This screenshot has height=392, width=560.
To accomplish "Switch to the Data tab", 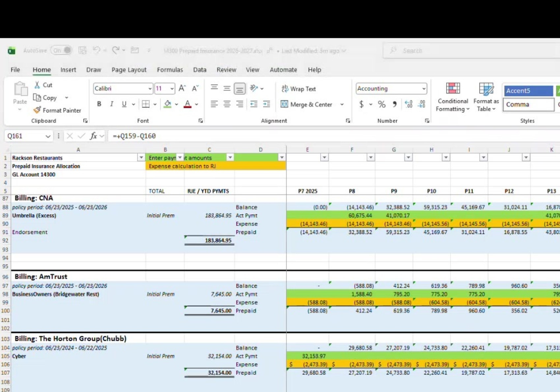I will [200, 70].
